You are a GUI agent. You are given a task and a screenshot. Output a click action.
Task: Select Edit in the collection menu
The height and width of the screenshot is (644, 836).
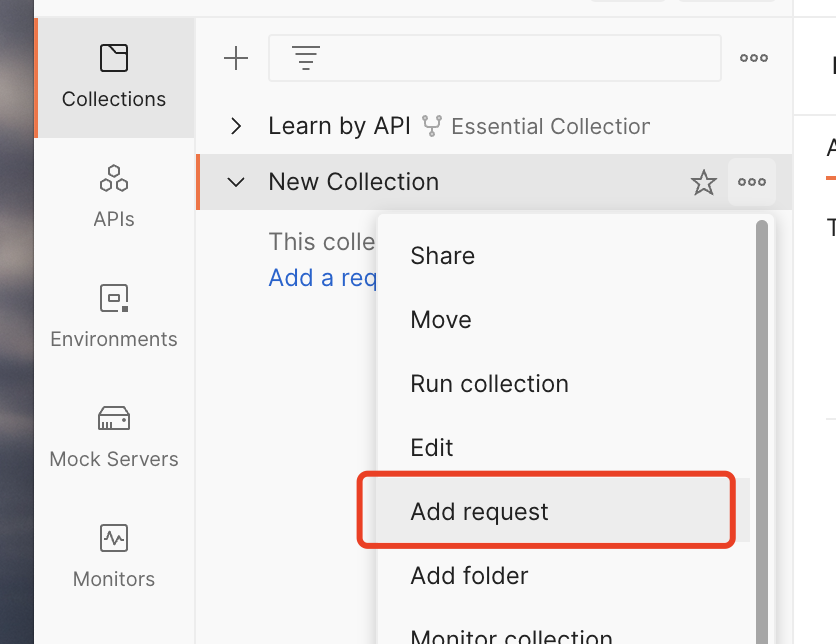432,448
